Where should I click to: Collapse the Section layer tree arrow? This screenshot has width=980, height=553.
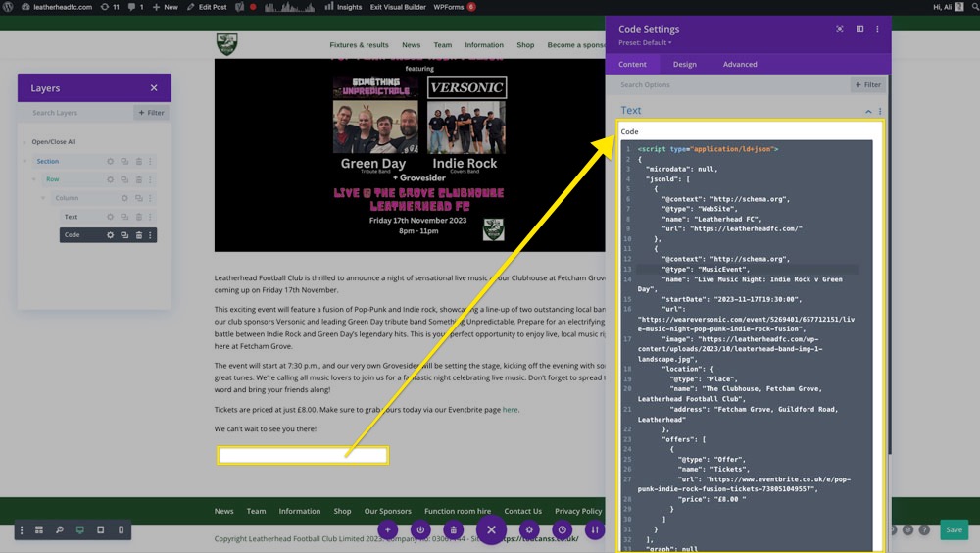[x=25, y=162]
